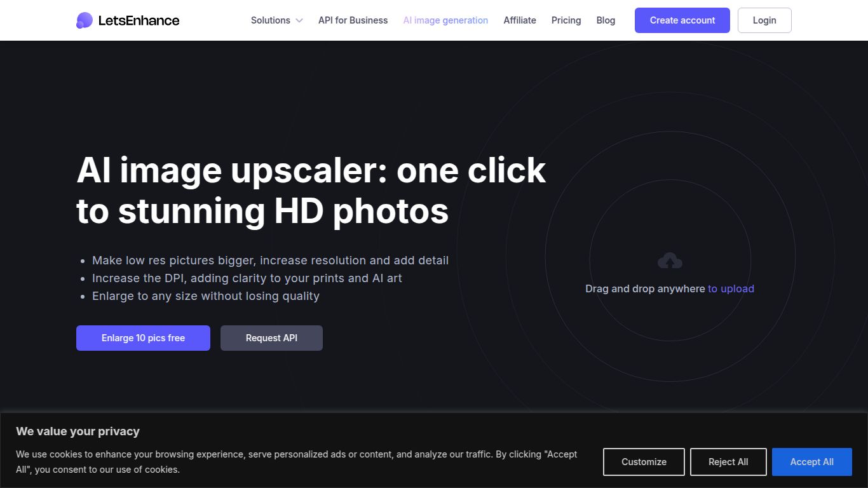This screenshot has width=868, height=488.
Task: Visit the Blog
Action: click(x=606, y=20)
